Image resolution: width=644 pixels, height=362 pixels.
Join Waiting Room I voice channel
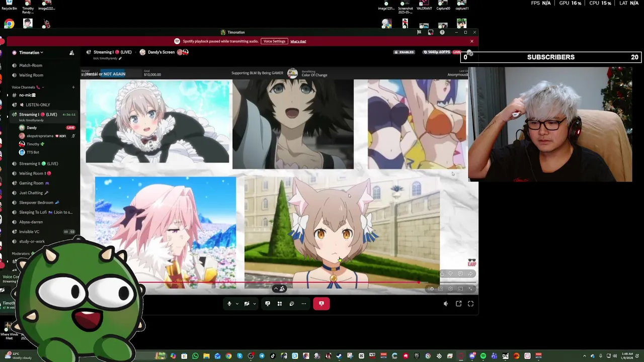(43, 173)
